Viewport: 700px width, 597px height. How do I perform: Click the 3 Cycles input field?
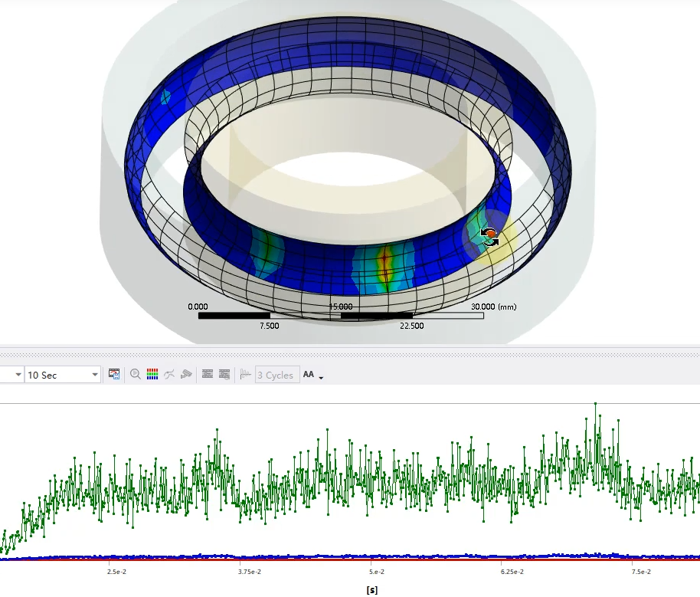pyautogui.click(x=277, y=375)
